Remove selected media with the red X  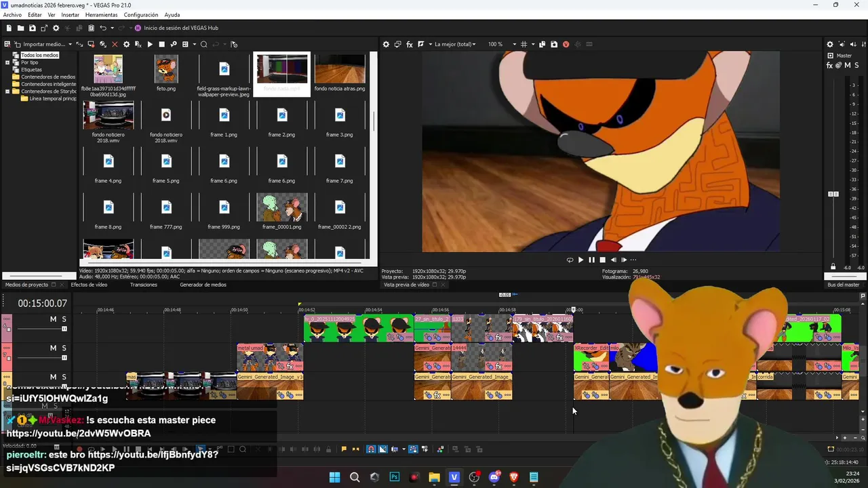coord(115,44)
